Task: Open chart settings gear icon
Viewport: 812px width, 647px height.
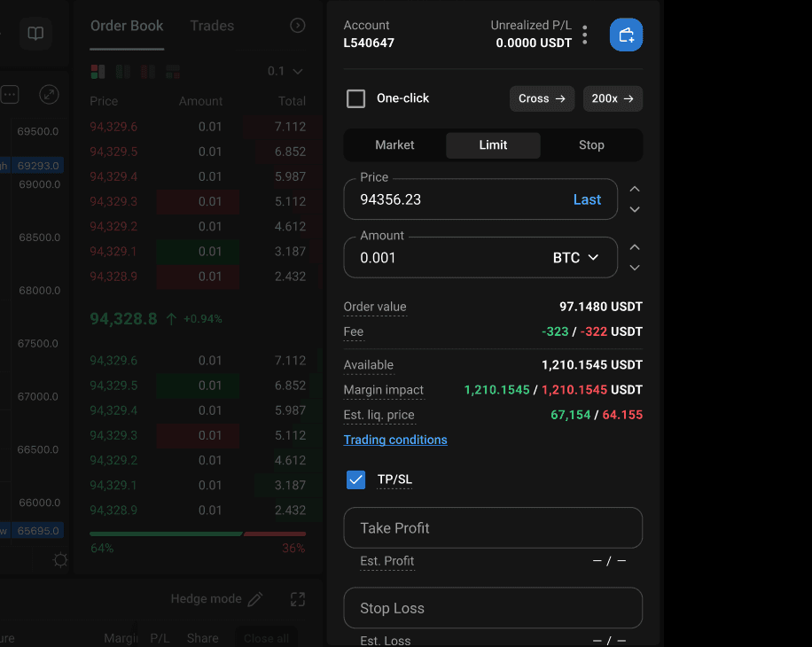Action: 60,559
